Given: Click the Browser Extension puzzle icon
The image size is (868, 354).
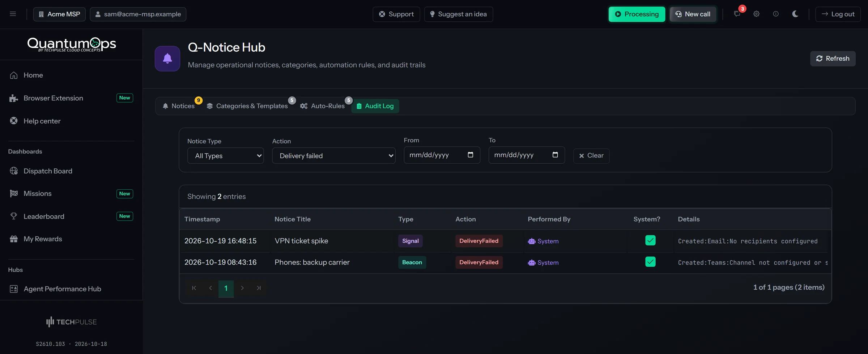Looking at the screenshot, I should [14, 98].
